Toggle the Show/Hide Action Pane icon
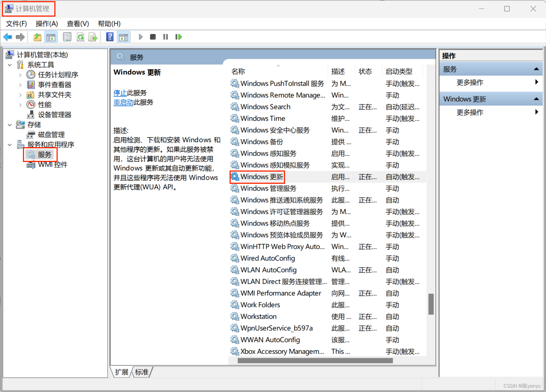 point(123,37)
